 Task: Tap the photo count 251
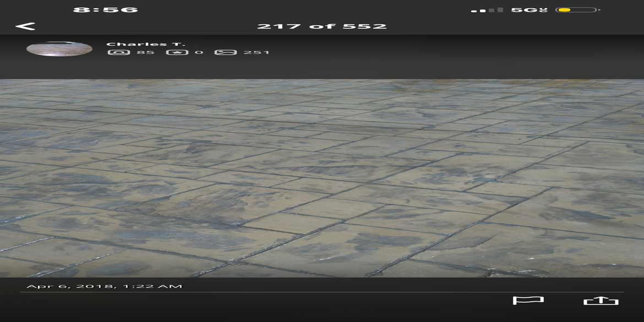pyautogui.click(x=256, y=52)
